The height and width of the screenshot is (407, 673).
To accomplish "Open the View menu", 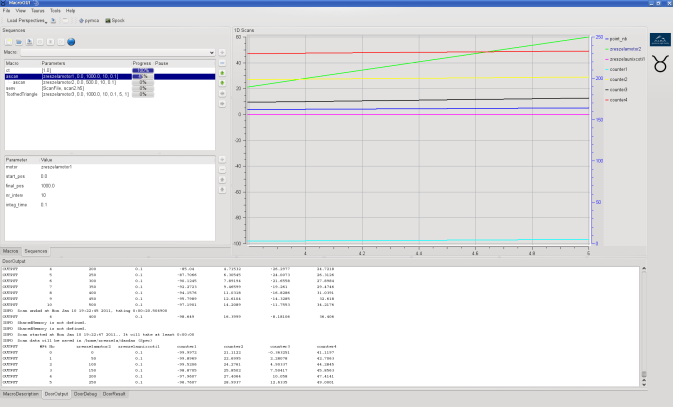I will [x=21, y=11].
